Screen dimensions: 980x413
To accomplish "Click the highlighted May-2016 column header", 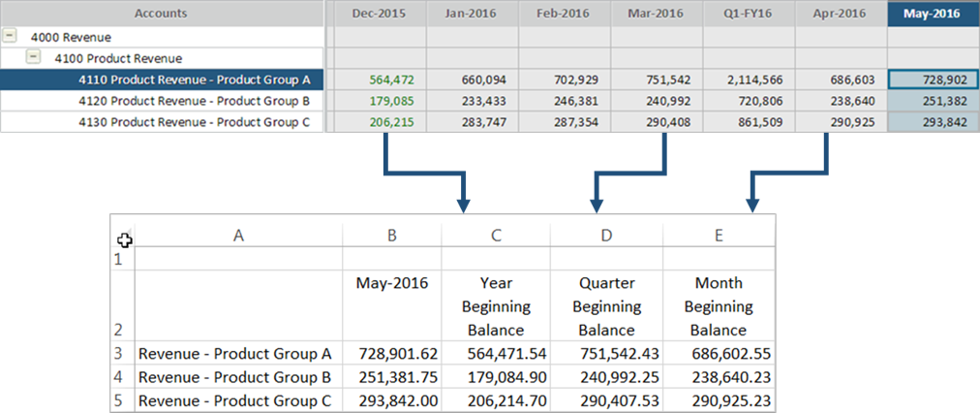I will point(934,14).
